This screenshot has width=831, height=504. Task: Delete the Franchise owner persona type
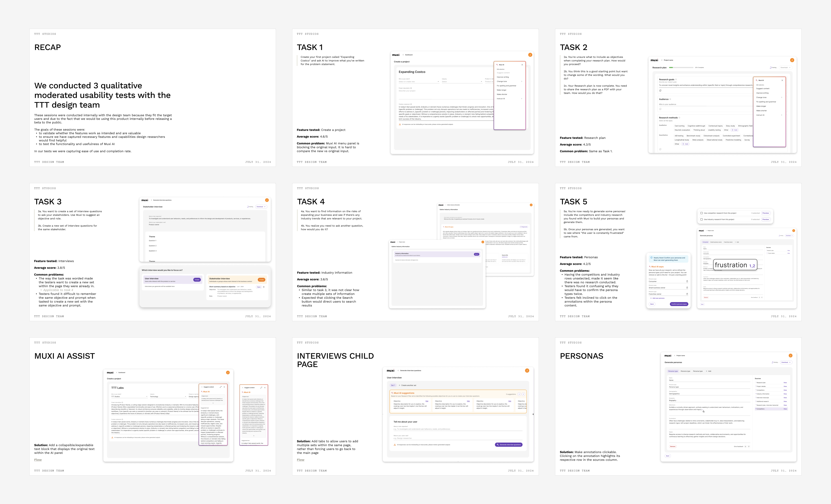687,294
